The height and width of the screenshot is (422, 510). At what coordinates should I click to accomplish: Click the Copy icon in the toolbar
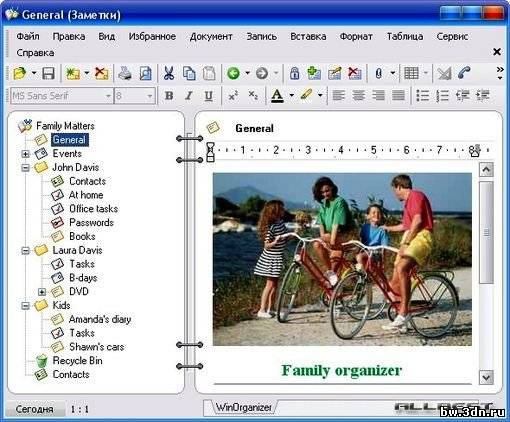(x=189, y=73)
